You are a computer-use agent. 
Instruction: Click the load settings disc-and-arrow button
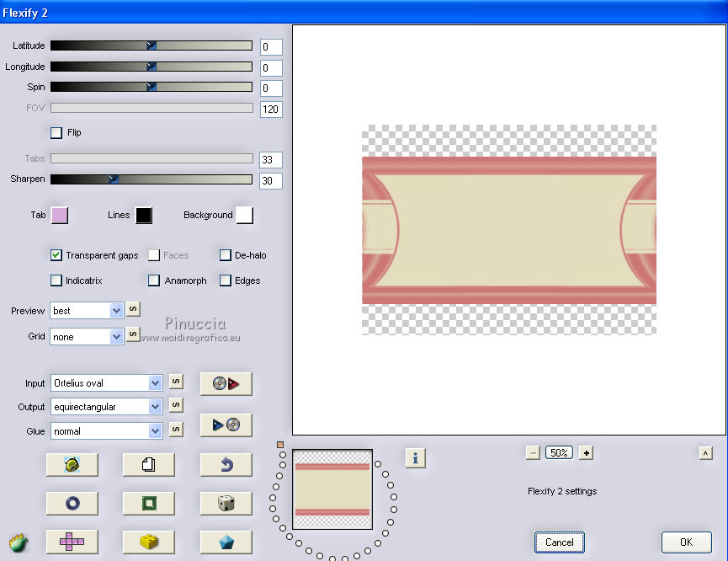tap(226, 383)
